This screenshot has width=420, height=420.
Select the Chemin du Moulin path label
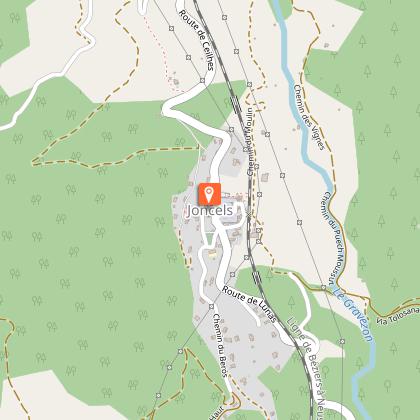coord(250,141)
